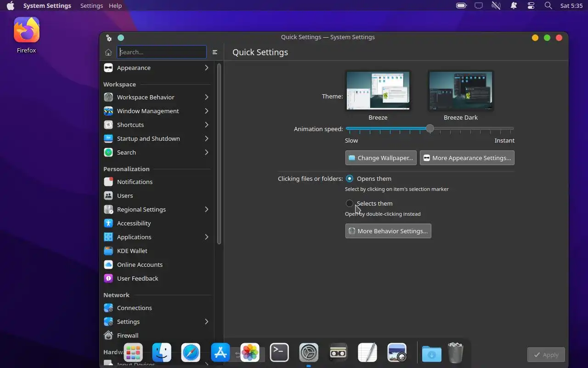Image resolution: width=588 pixels, height=368 pixels.
Task: Open System Settings gear in dock
Action: pyautogui.click(x=309, y=353)
